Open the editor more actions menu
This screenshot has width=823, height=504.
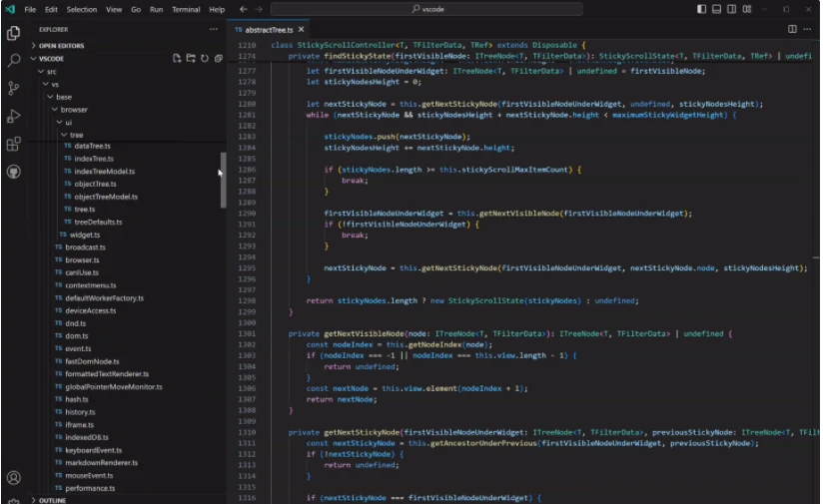(x=807, y=29)
